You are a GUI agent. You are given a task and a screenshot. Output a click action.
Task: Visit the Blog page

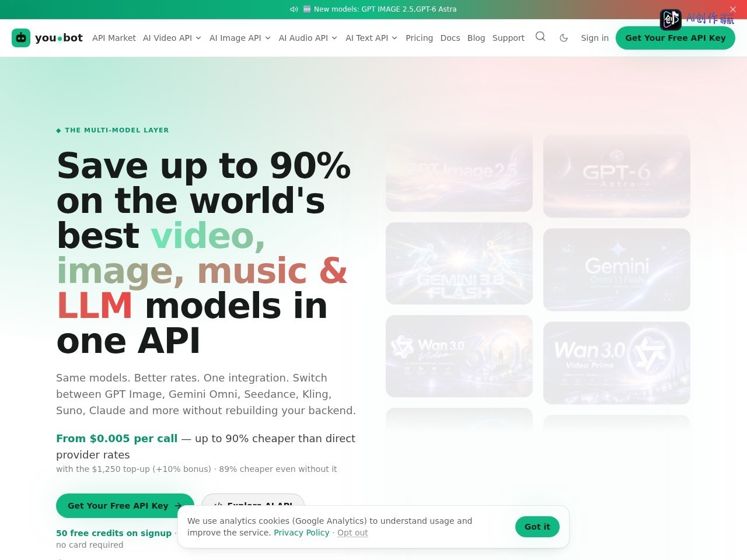476,38
